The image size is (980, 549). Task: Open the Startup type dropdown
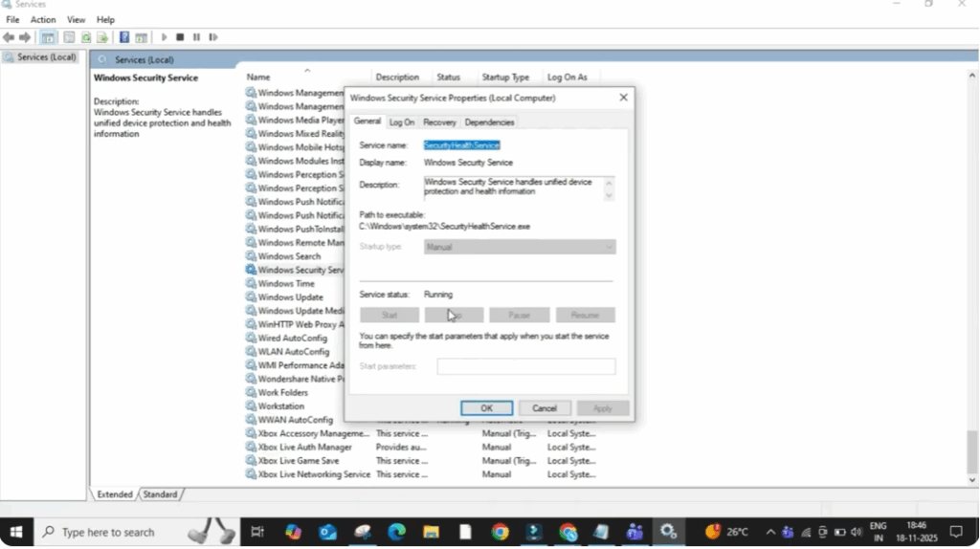(520, 247)
